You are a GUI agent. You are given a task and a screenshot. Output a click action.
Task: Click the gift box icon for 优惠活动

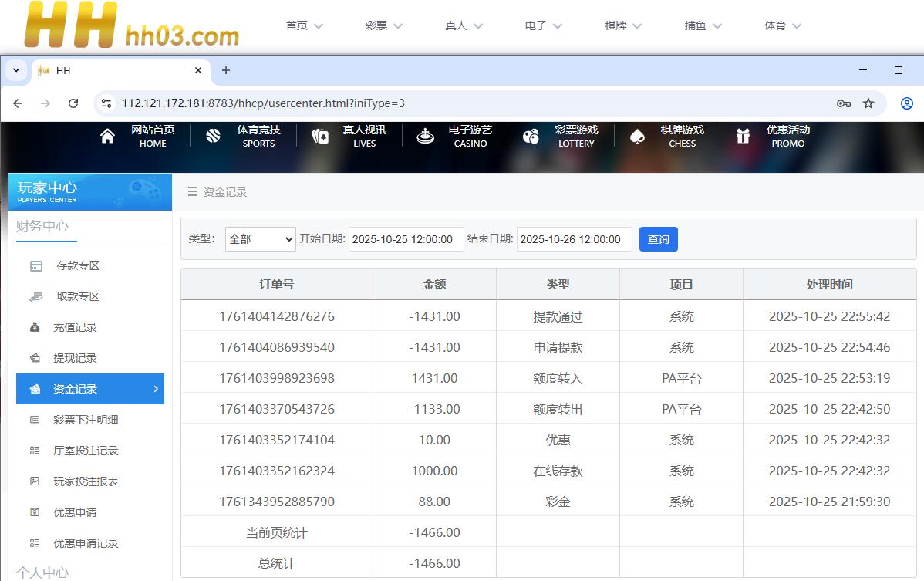(x=743, y=137)
